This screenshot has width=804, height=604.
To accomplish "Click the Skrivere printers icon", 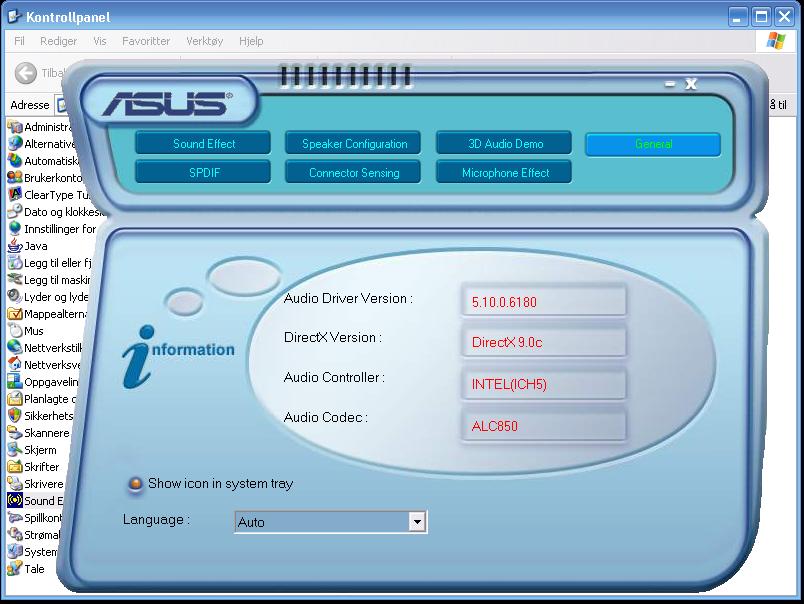I will (x=15, y=483).
